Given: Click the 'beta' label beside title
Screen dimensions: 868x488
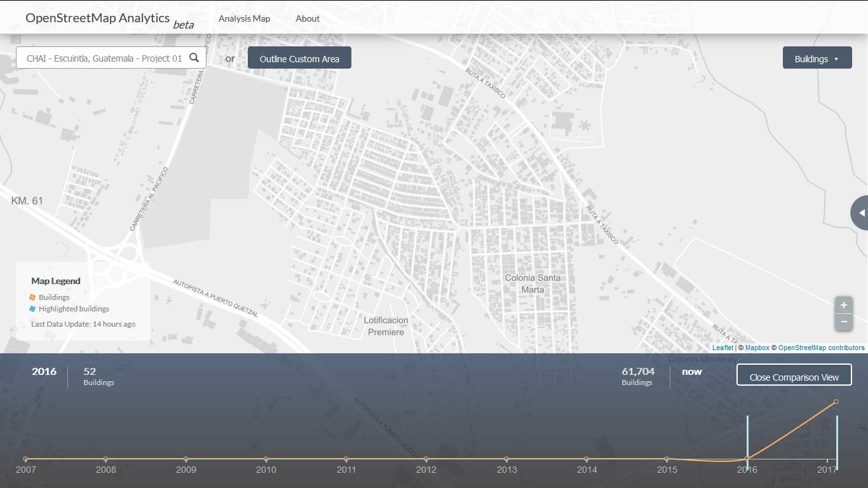Looking at the screenshot, I should pos(184,25).
